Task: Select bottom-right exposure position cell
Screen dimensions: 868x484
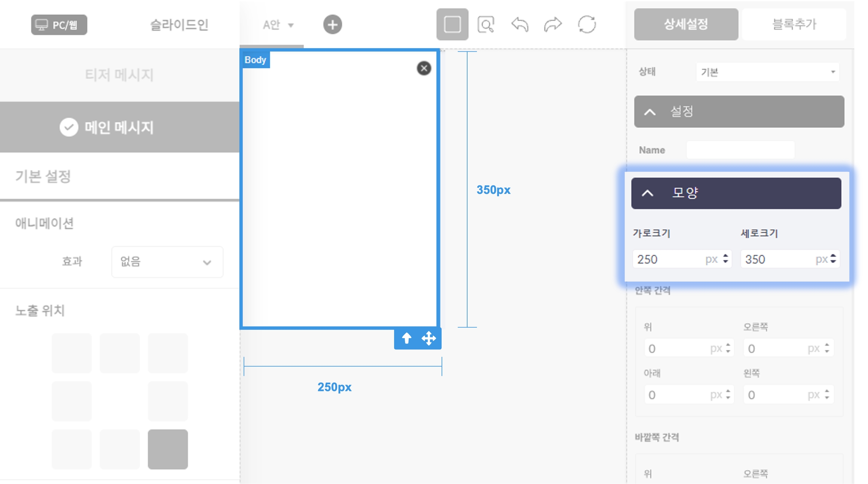Action: point(168,449)
